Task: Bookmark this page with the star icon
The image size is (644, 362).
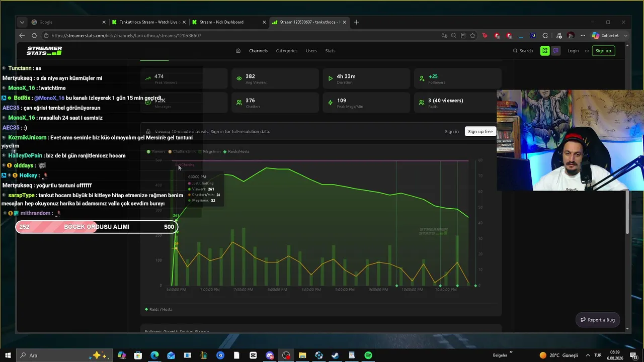Action: (472, 36)
